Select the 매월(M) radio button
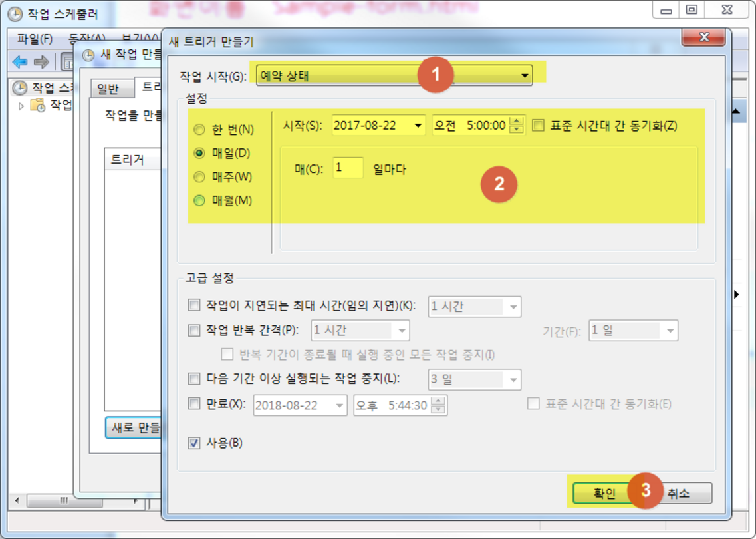Screen dimensions: 756x539 point(199,200)
